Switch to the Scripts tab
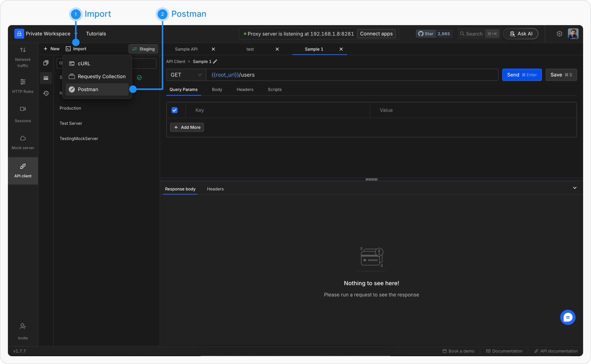Screen dimensions: 591x364 (275, 89)
